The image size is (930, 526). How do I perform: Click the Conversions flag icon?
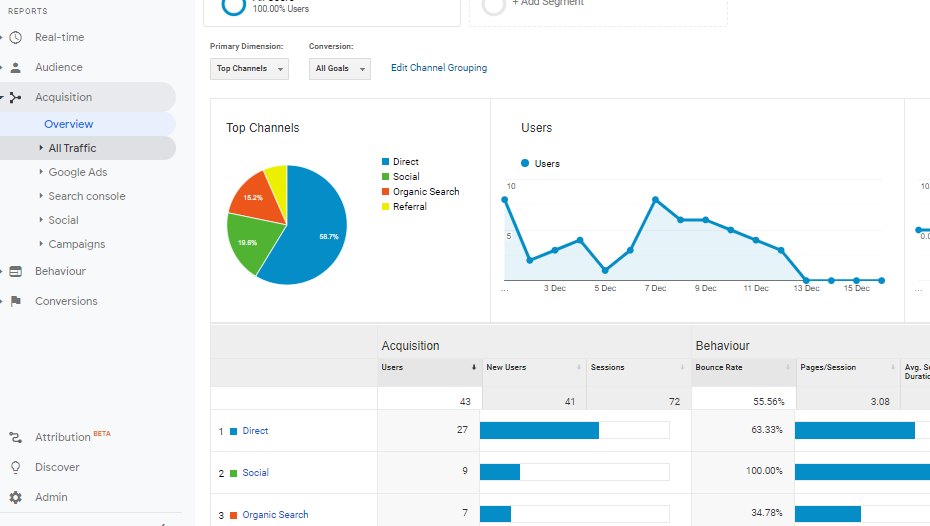(15, 302)
